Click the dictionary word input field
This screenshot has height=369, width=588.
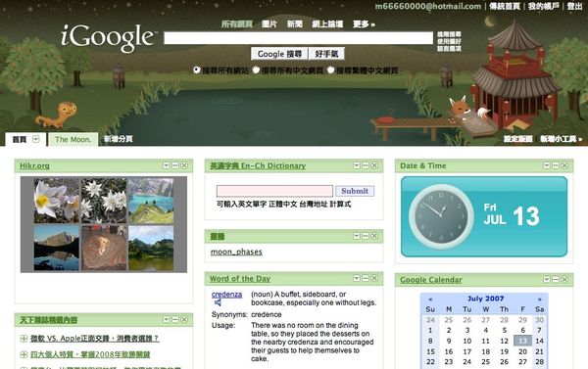tap(274, 191)
